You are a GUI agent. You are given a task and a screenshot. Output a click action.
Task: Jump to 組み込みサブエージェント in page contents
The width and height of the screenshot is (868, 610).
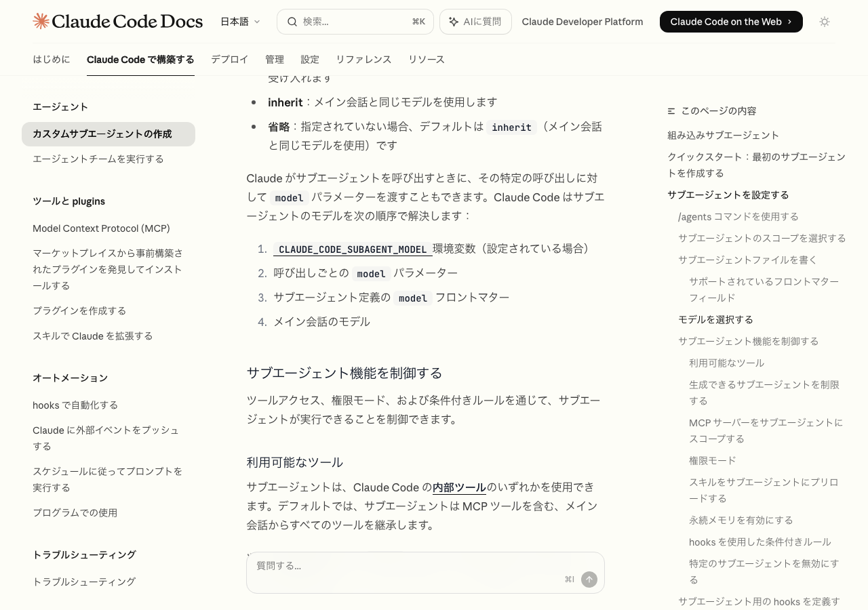723,136
